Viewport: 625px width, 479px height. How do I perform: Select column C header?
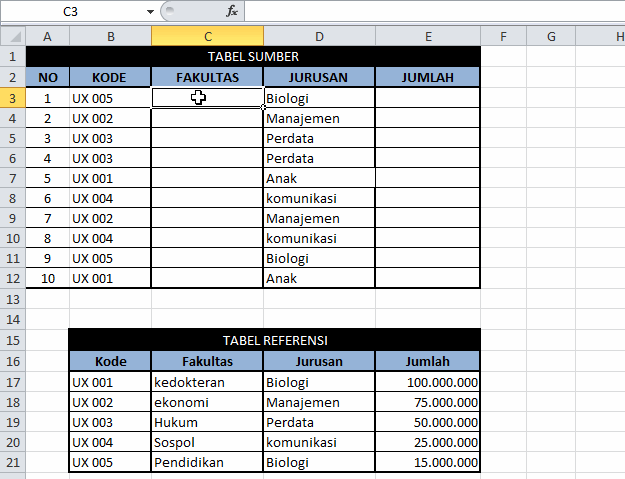[207, 37]
